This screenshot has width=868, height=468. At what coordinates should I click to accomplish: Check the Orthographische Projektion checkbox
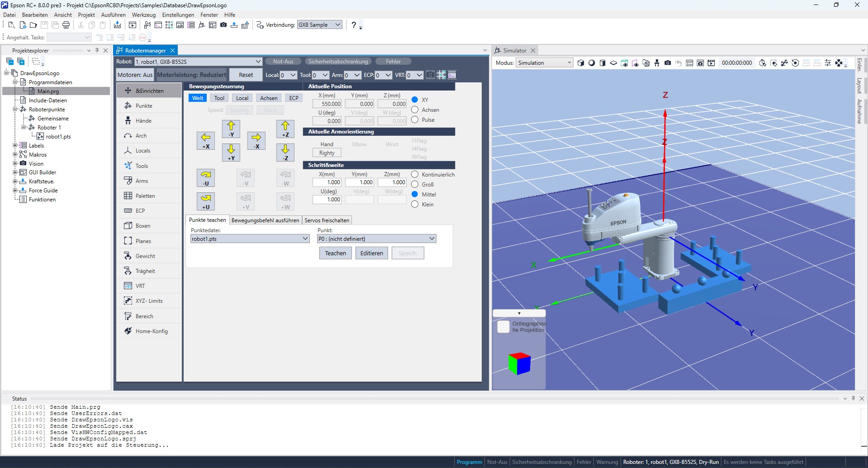click(503, 326)
